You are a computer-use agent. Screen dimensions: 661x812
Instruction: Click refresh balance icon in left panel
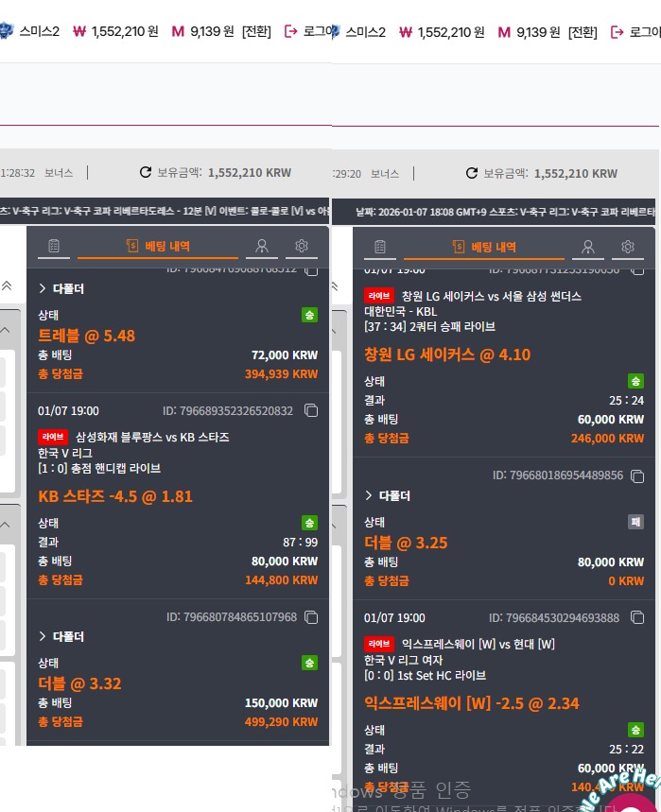click(x=146, y=172)
